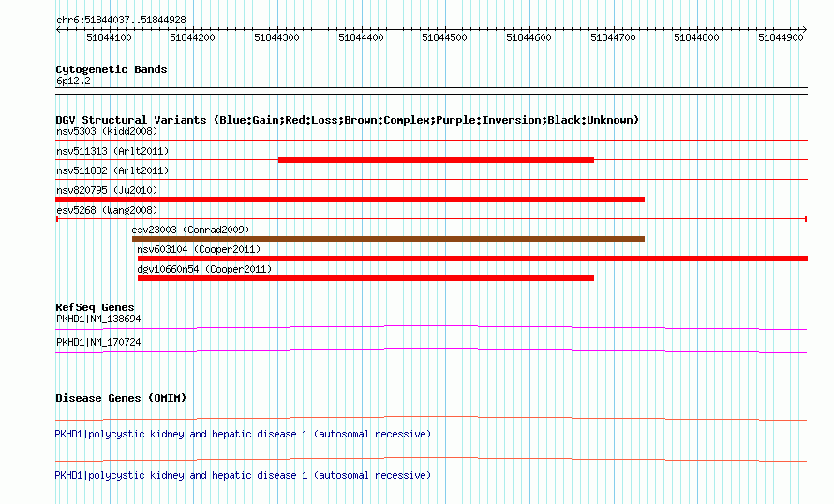Select ruler position 51844700
834x504 pixels.
(613, 37)
